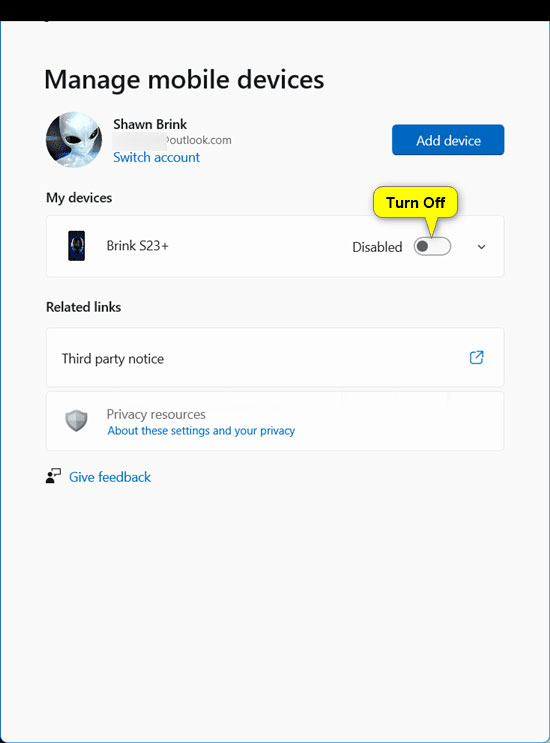Click the Privacy resources title
This screenshot has width=550, height=743.
click(156, 414)
